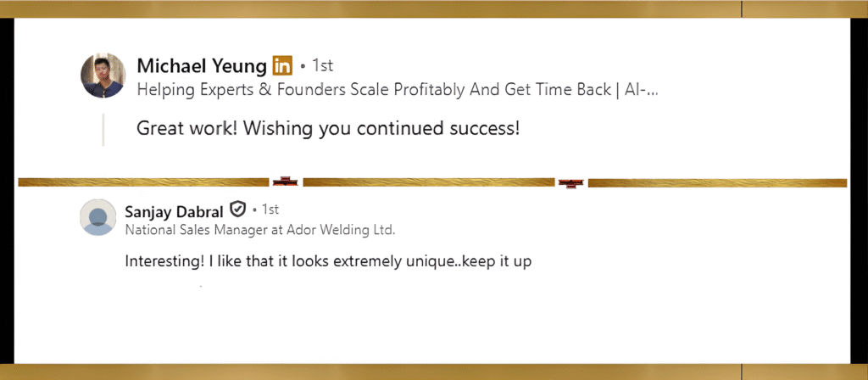This screenshot has width=868, height=380.
Task: Click the left red ornament on the gold divider
Action: coord(285,182)
